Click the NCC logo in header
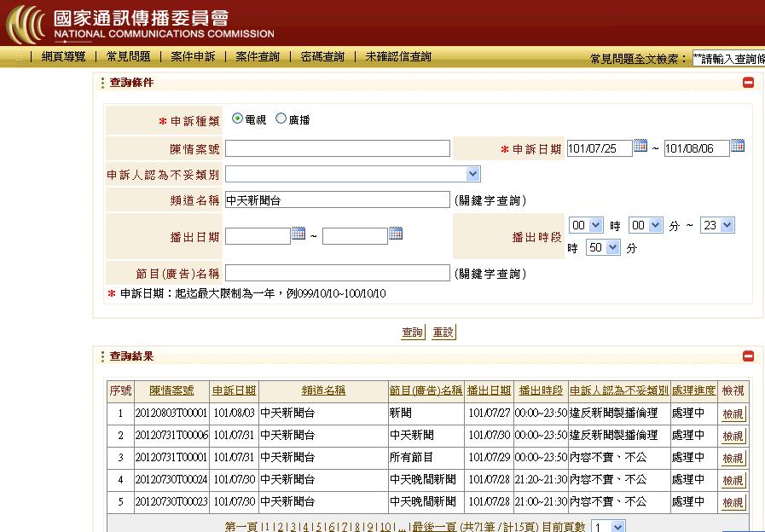Viewport: 765px width, 532px height. coord(26,23)
